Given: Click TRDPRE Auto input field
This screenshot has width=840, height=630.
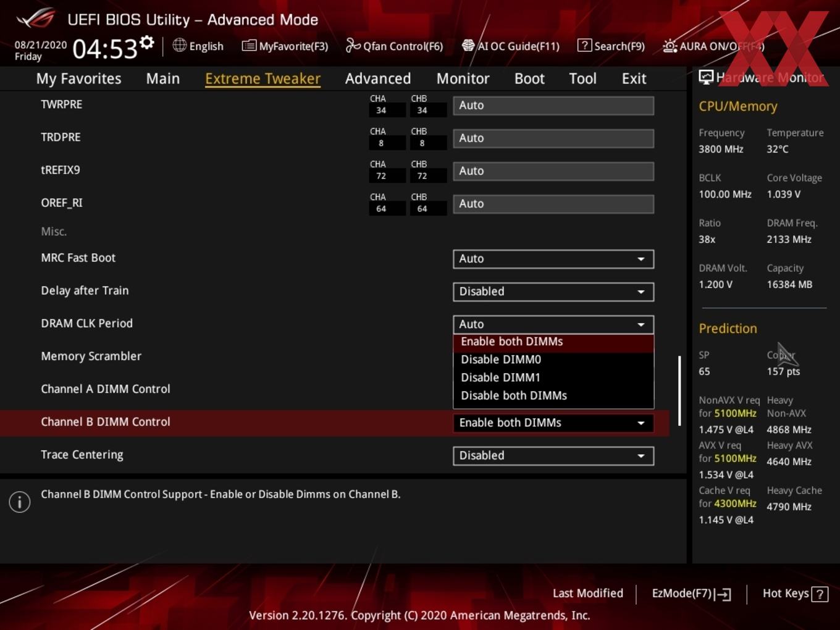Looking at the screenshot, I should [553, 138].
